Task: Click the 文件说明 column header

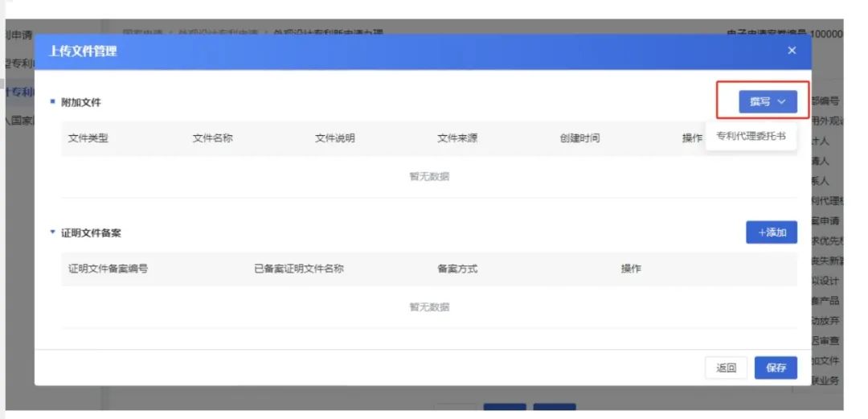Action: tap(334, 138)
